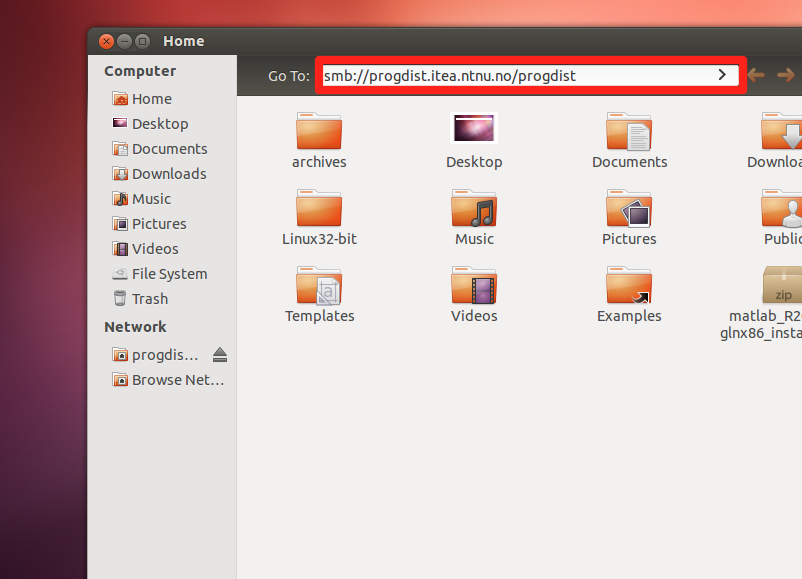
Task: Open the Downloads folder icon in file view
Action: click(x=782, y=131)
